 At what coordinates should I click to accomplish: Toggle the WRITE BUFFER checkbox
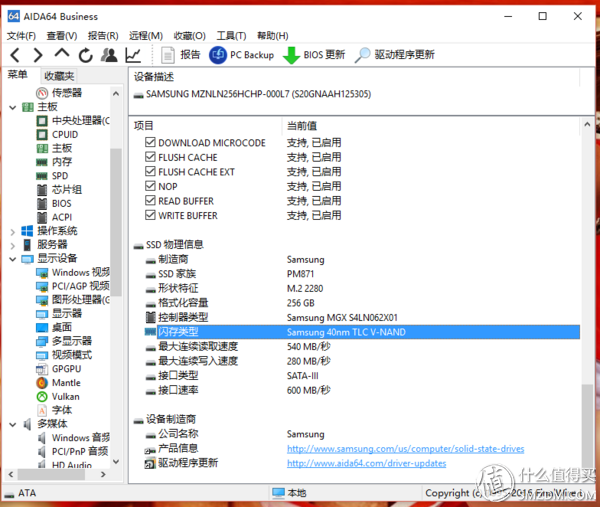[150, 215]
